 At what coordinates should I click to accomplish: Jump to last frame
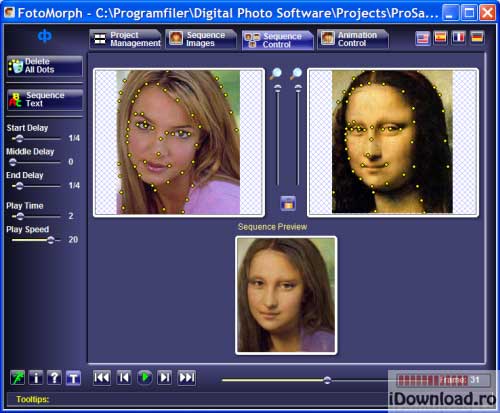coord(187,378)
